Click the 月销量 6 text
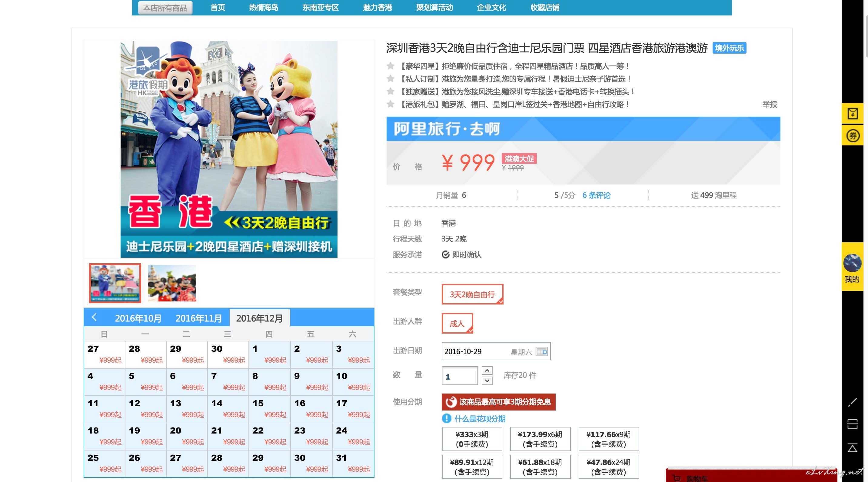Viewport: 868px width, 482px height. click(451, 195)
